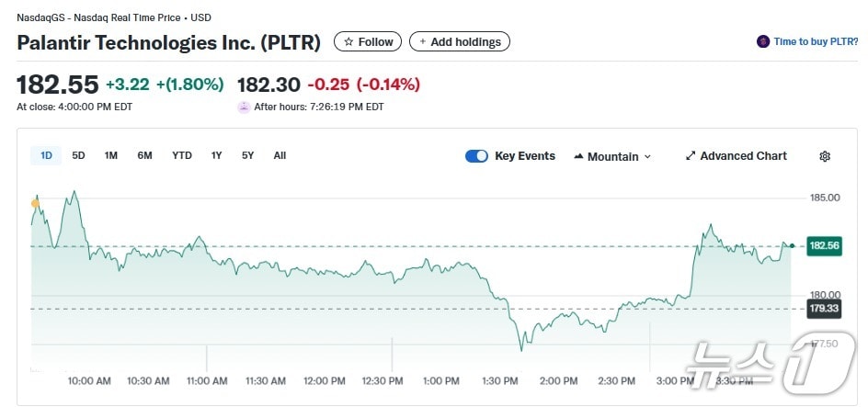868x407 pixels.
Task: Click the after-hours moon icon
Action: coord(244,107)
